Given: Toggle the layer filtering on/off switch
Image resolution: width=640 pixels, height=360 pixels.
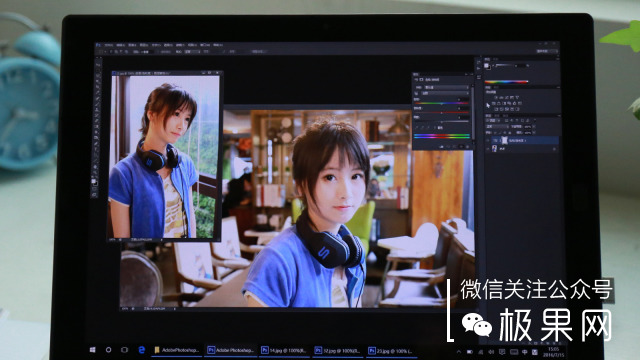Looking at the screenshot, I should point(535,120).
